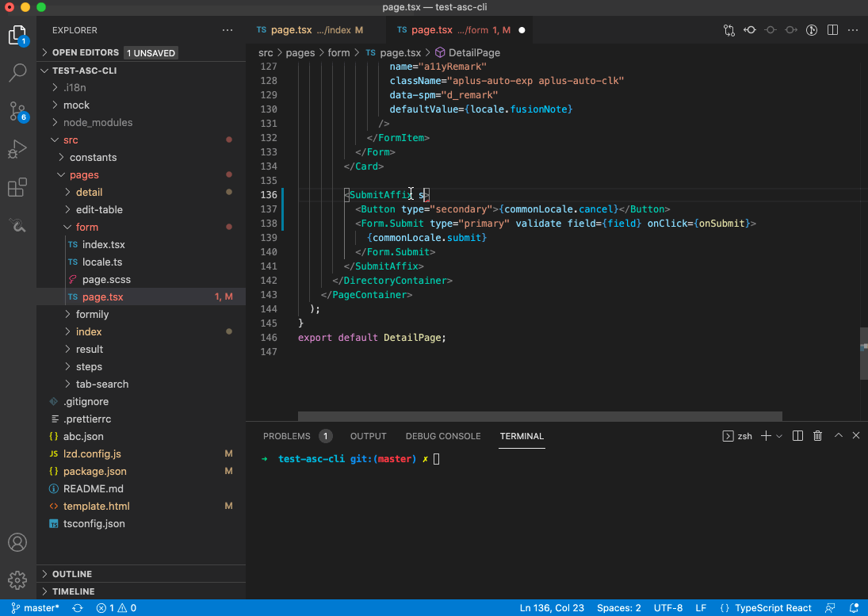
Task: Open tsconfig.json file
Action: point(94,523)
